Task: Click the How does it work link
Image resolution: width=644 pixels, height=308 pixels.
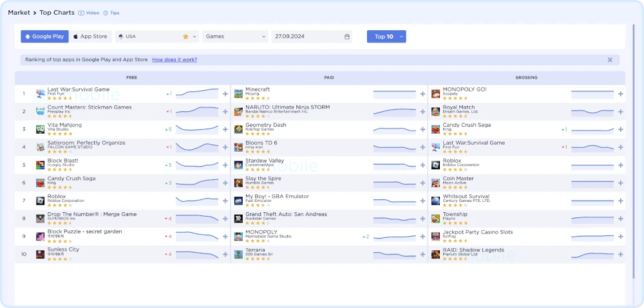Action: point(175,59)
